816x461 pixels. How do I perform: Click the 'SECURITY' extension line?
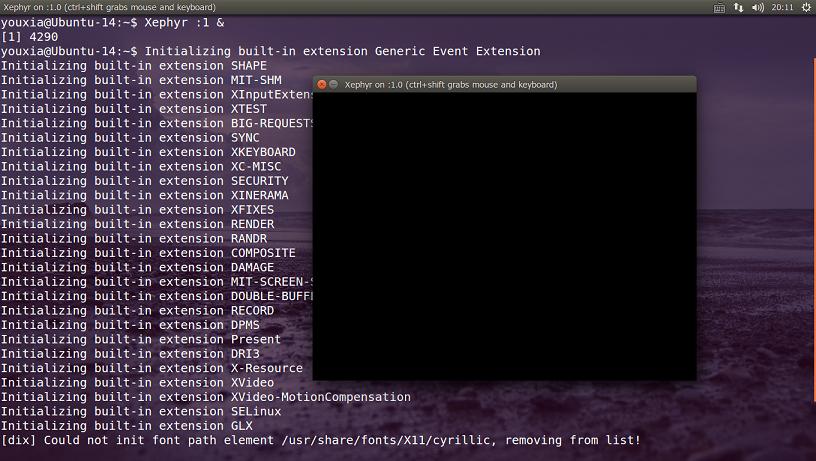tap(145, 181)
